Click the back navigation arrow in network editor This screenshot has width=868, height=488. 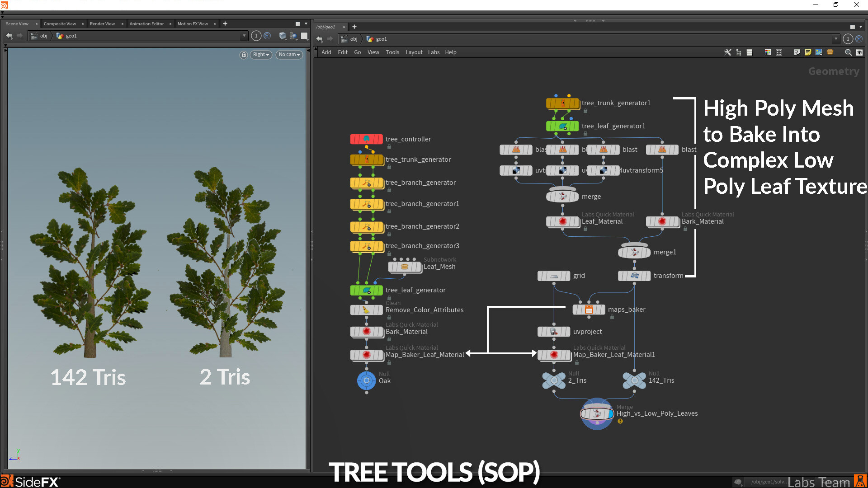click(320, 39)
